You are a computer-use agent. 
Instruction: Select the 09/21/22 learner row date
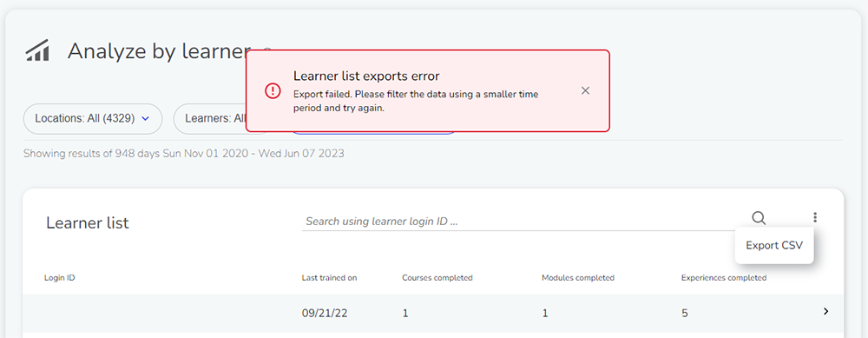pyautogui.click(x=325, y=313)
